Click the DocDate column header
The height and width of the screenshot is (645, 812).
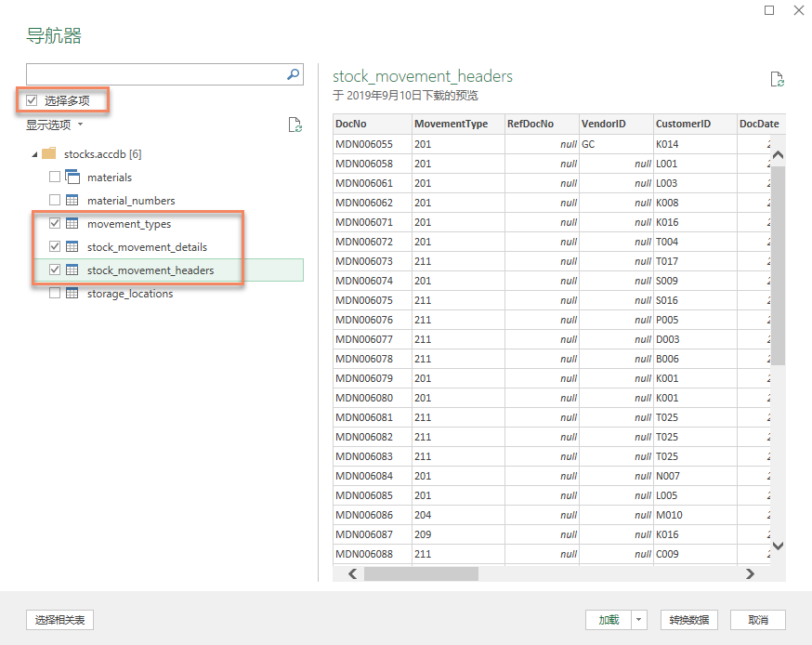click(761, 124)
